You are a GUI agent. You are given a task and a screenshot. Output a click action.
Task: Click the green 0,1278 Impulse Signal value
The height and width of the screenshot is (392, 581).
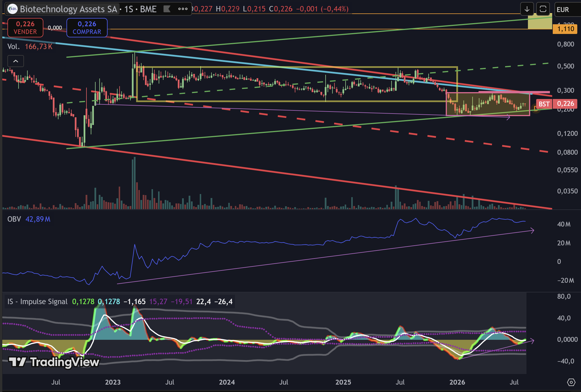(83, 302)
